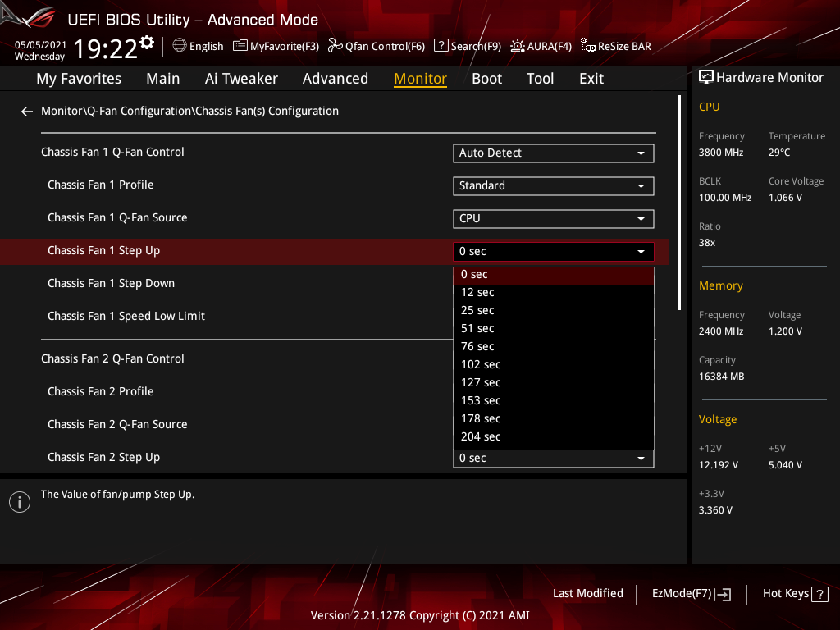Click the settings list vertical scrollbar
Viewport: 840px width, 630px height.
[679, 203]
